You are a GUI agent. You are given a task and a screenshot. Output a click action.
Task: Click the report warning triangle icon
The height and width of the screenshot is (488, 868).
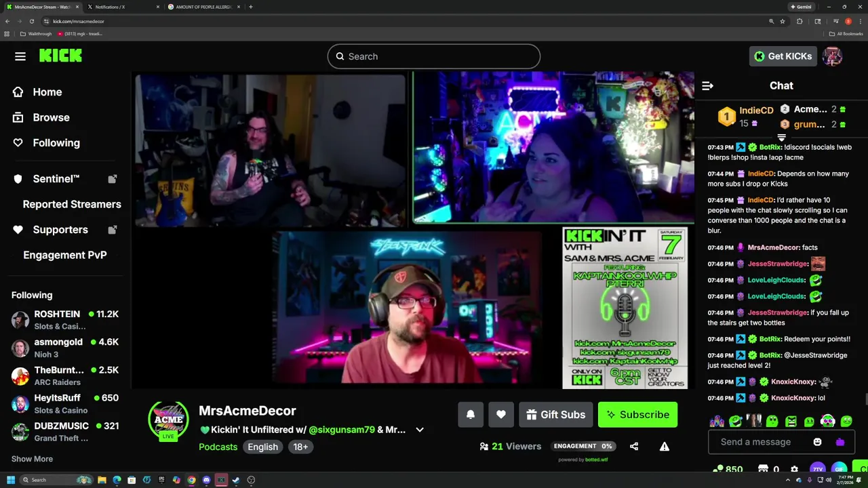point(665,447)
